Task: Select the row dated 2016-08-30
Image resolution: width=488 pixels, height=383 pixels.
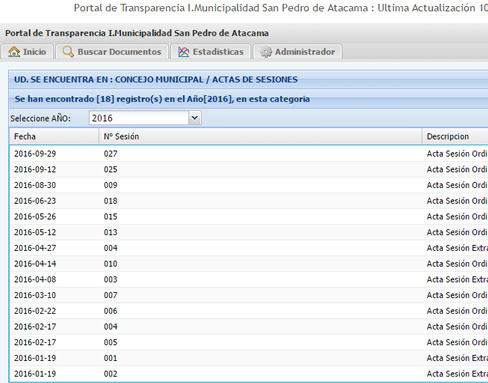Action: pyautogui.click(x=249, y=185)
